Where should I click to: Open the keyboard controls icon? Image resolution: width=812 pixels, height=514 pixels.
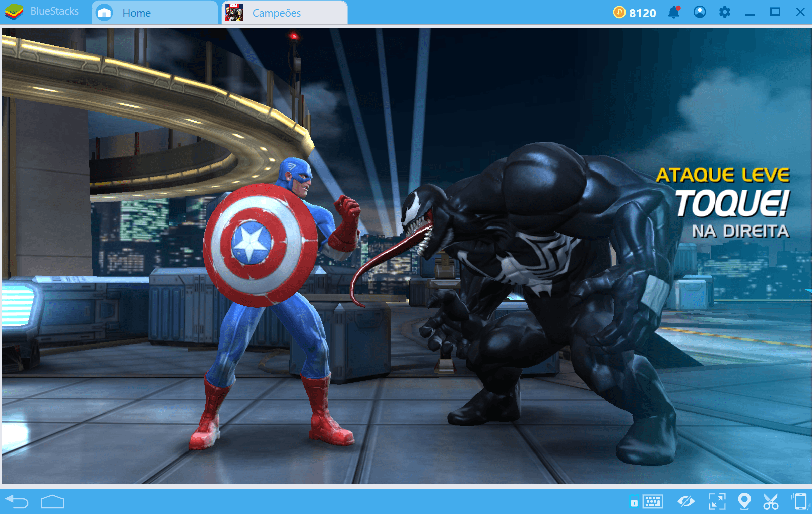(x=652, y=501)
